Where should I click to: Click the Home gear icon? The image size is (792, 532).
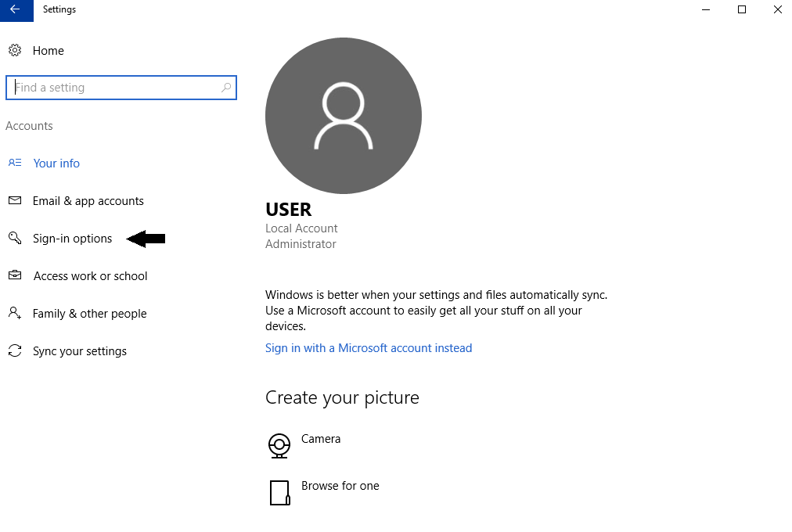[x=15, y=51]
